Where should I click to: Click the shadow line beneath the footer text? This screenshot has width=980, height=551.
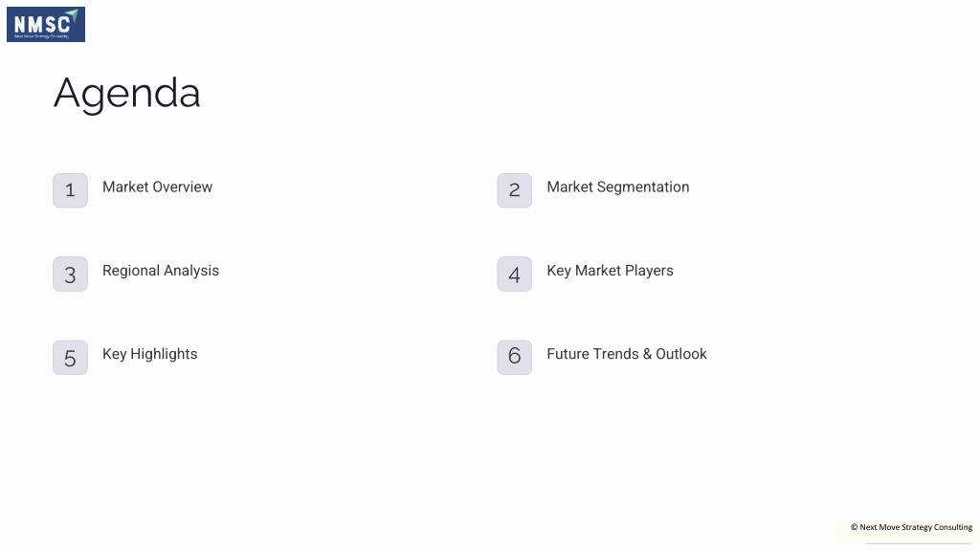tap(918, 543)
